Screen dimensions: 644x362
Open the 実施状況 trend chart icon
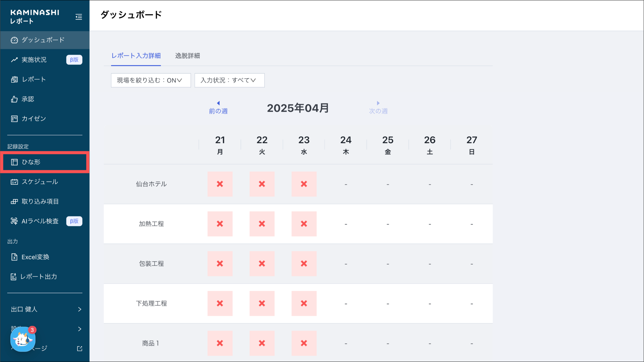(x=14, y=60)
